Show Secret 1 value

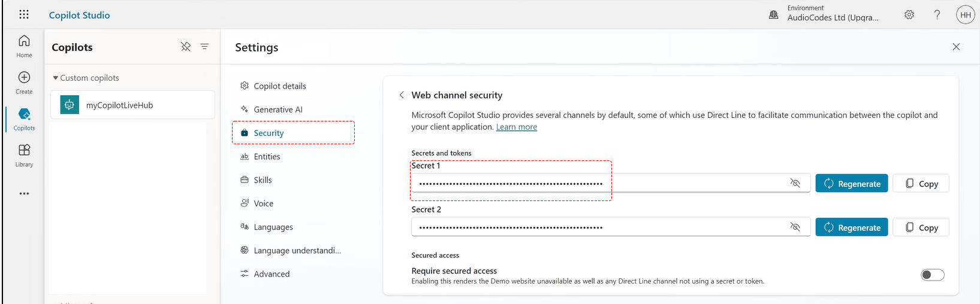point(795,183)
